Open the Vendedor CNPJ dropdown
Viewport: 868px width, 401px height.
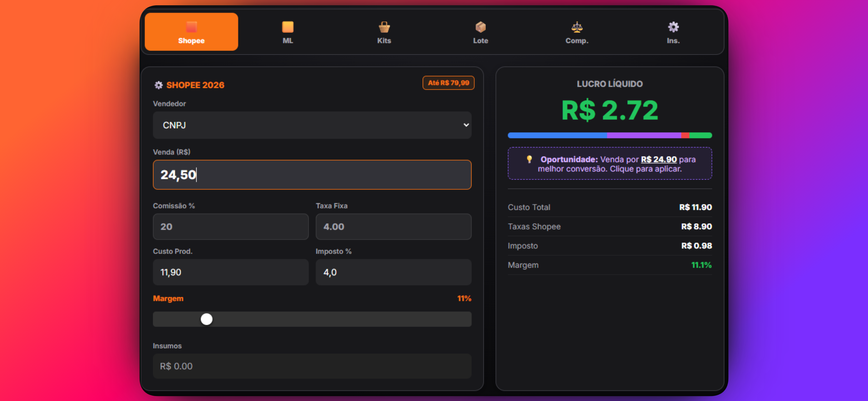tap(312, 125)
